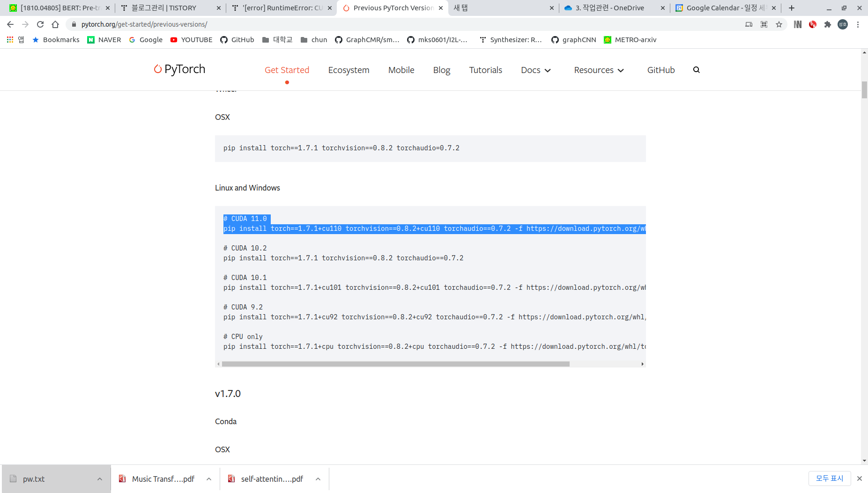Viewport: 868px width, 493px height.
Task: Click the browser back arrow
Action: [10, 24]
